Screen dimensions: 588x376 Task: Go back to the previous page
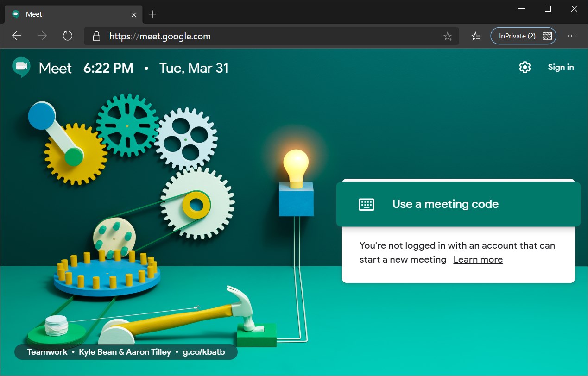click(x=17, y=36)
